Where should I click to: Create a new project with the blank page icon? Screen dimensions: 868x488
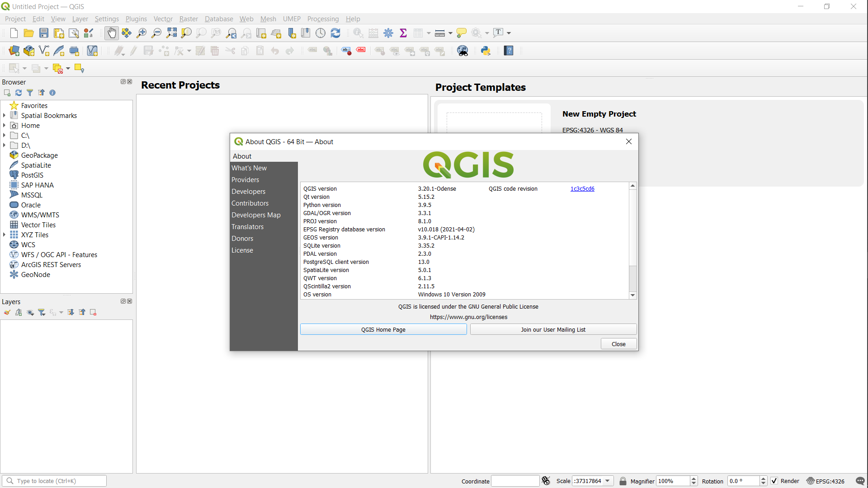14,33
